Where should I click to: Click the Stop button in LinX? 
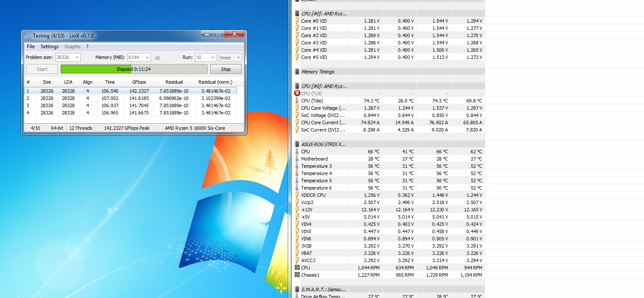(226, 69)
